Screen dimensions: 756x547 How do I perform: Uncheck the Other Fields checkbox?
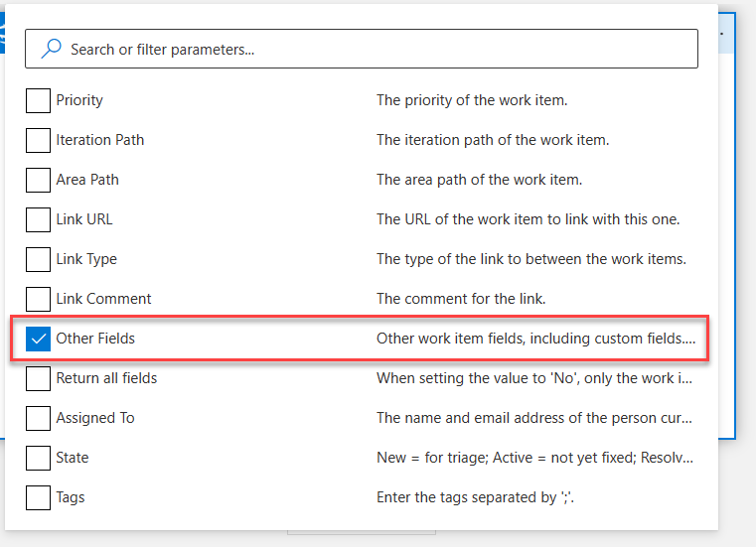pyautogui.click(x=38, y=339)
